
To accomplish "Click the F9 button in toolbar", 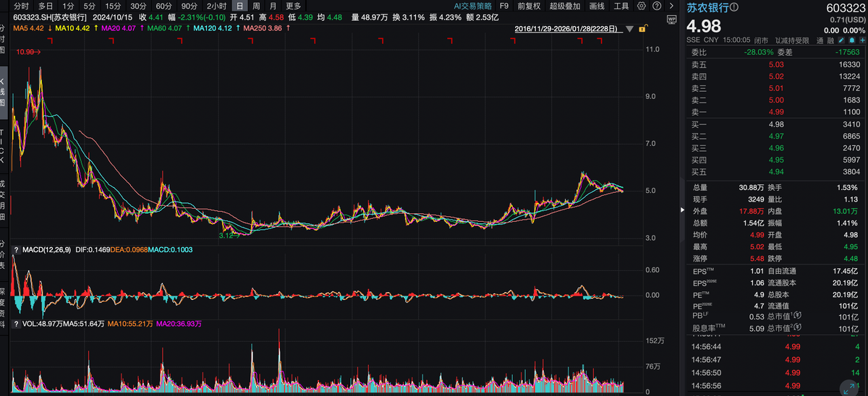I will coord(504,6).
